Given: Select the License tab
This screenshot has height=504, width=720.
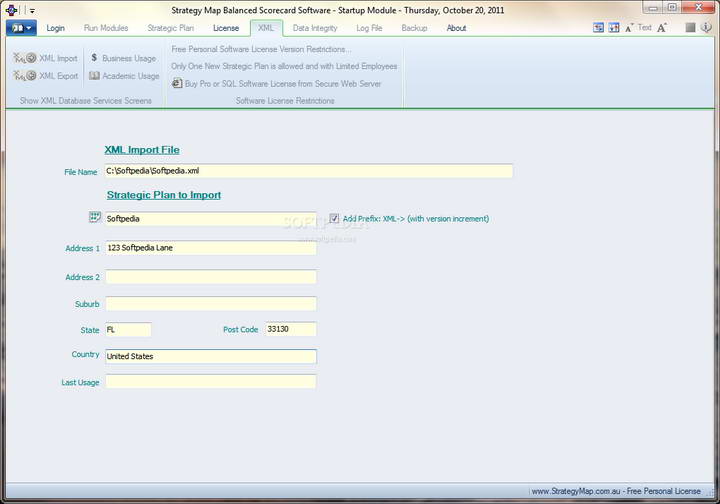Looking at the screenshot, I should click(x=226, y=28).
